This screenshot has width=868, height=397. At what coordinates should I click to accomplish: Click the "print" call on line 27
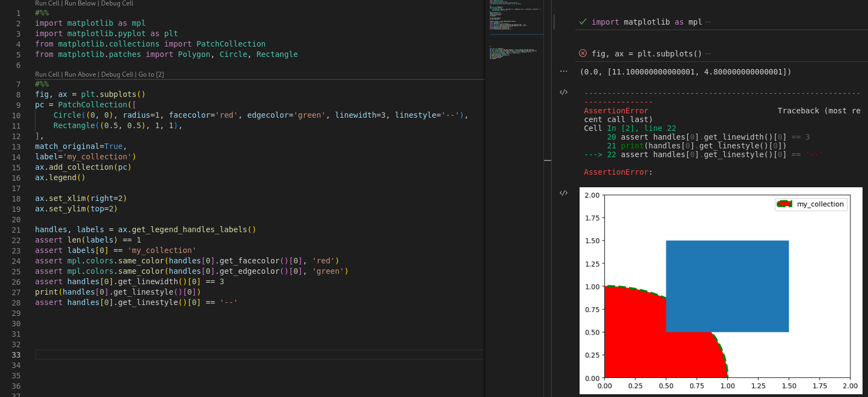point(47,292)
